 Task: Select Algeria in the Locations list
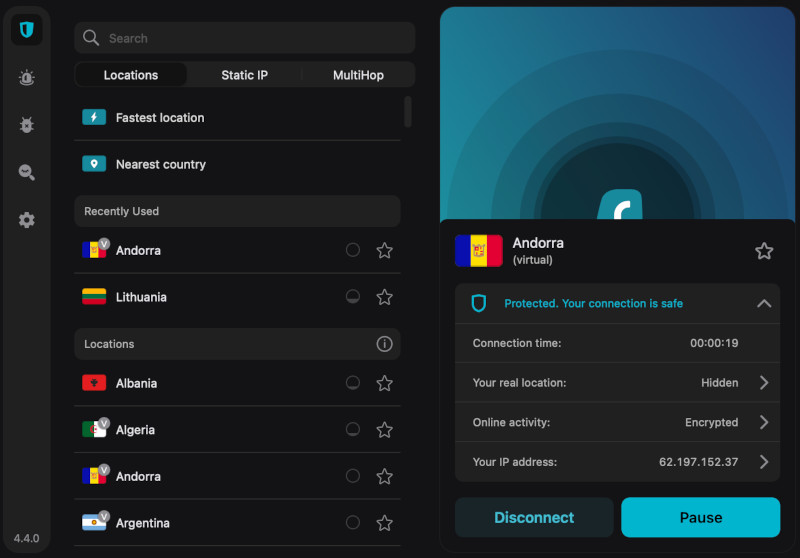pos(237,430)
